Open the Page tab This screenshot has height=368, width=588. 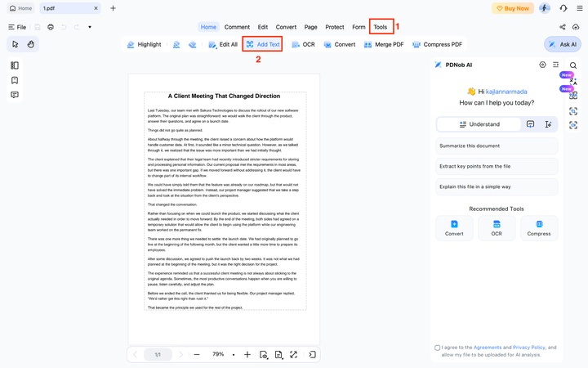coord(310,27)
